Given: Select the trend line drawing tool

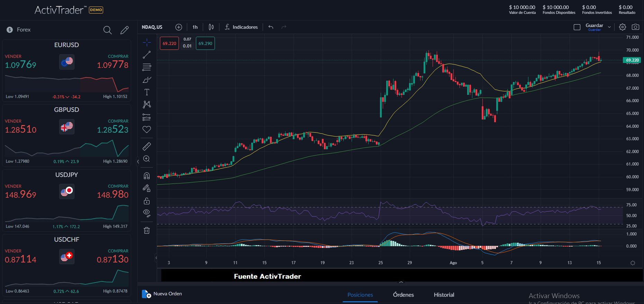Looking at the screenshot, I should (x=147, y=55).
